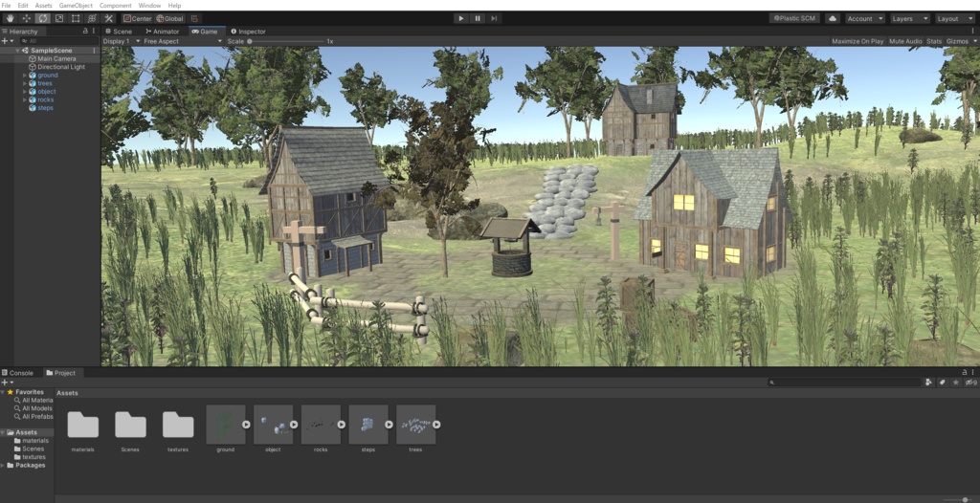Open the Hierarchy panel options menu
Viewport: 980px width, 503px height.
click(x=95, y=31)
